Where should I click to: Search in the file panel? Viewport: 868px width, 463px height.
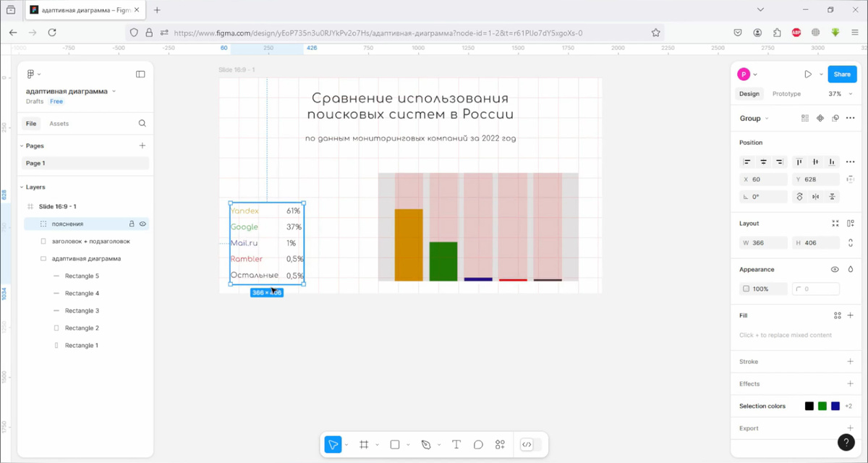[x=142, y=124]
